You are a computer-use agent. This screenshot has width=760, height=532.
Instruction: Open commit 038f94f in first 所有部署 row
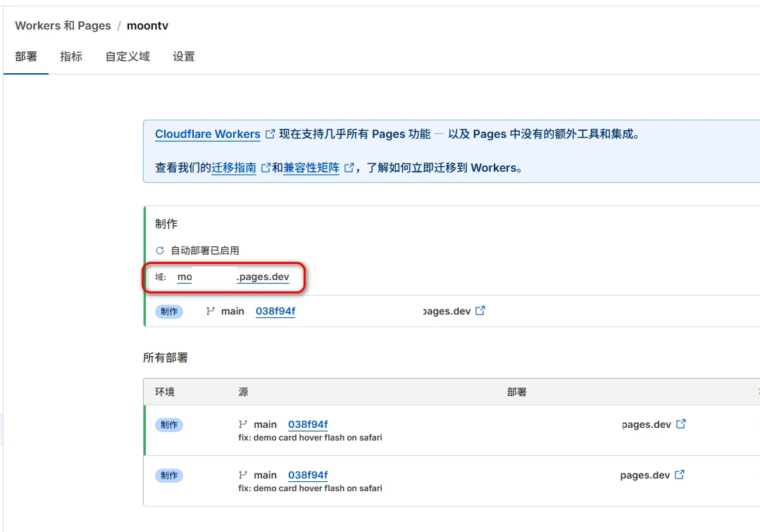308,424
